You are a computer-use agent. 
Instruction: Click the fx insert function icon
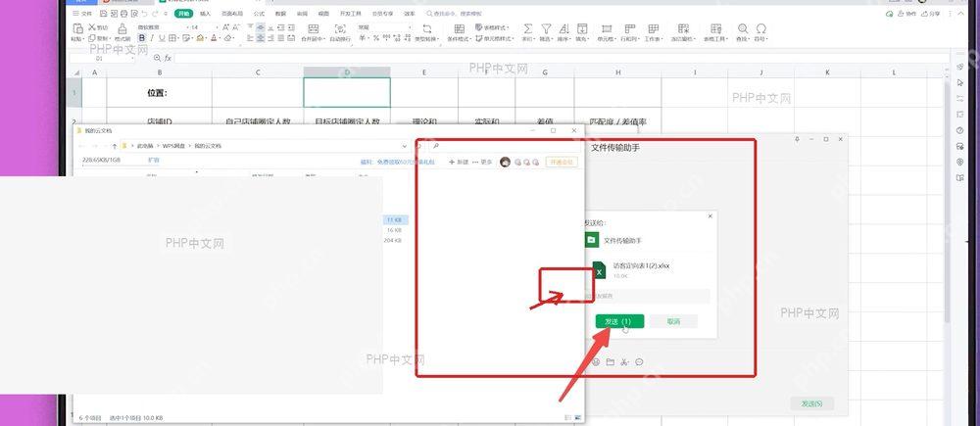click(169, 58)
